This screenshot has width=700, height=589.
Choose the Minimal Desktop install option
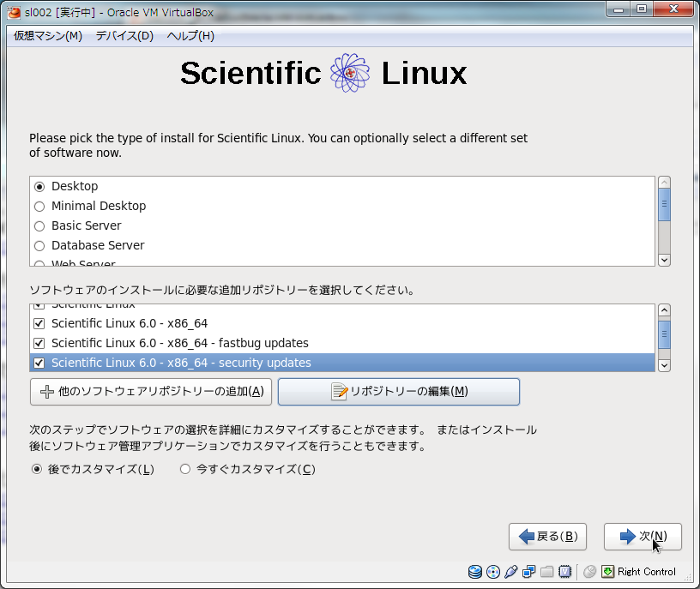click(39, 206)
